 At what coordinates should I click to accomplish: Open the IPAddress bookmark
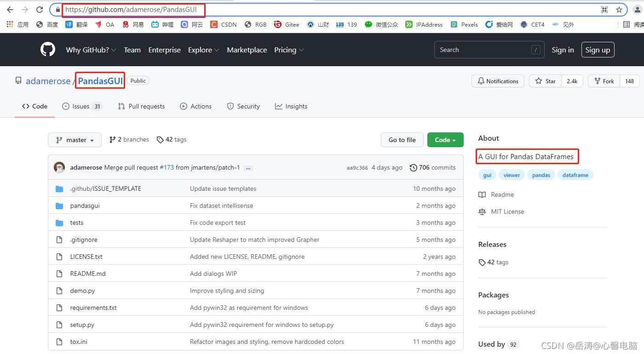point(424,24)
